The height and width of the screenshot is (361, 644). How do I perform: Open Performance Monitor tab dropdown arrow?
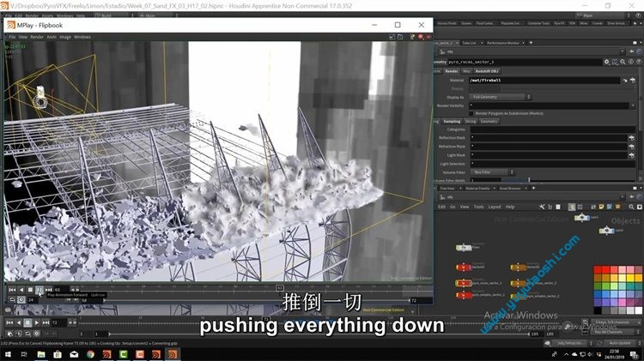coord(525,43)
